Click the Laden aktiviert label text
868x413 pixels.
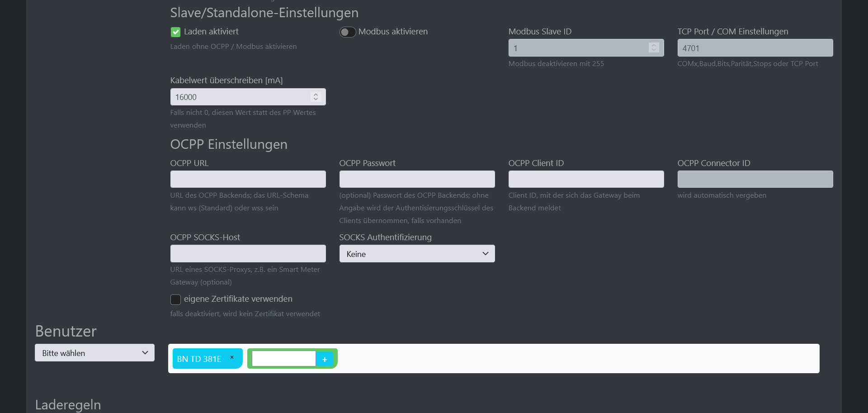click(211, 32)
